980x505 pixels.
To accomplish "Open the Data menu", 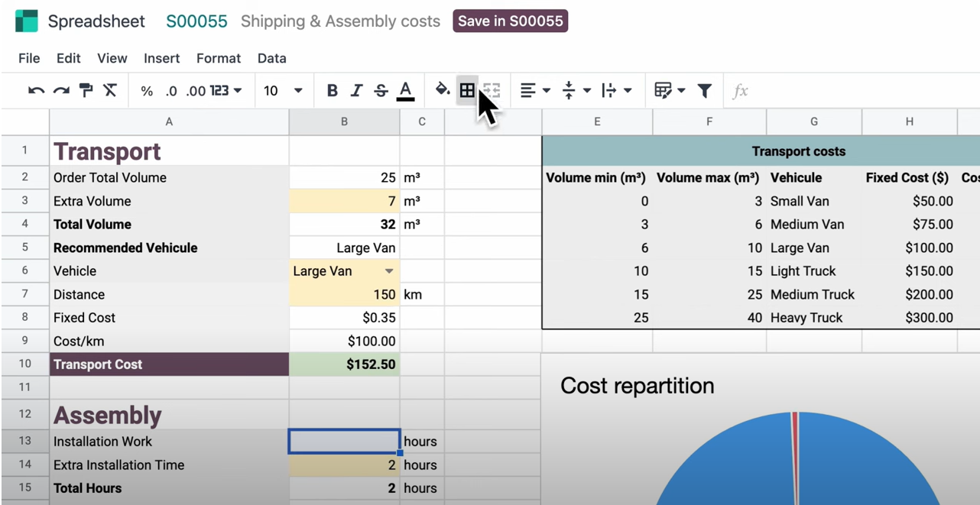I will click(x=271, y=58).
